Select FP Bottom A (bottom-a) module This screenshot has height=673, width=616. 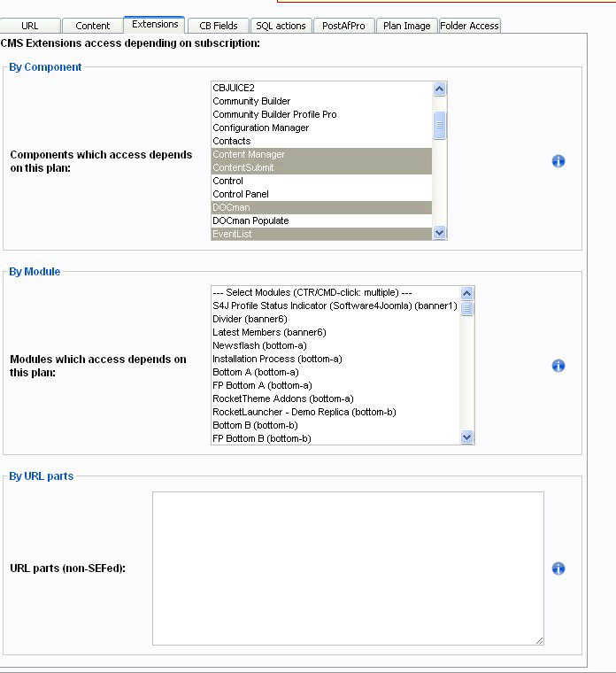click(x=335, y=386)
